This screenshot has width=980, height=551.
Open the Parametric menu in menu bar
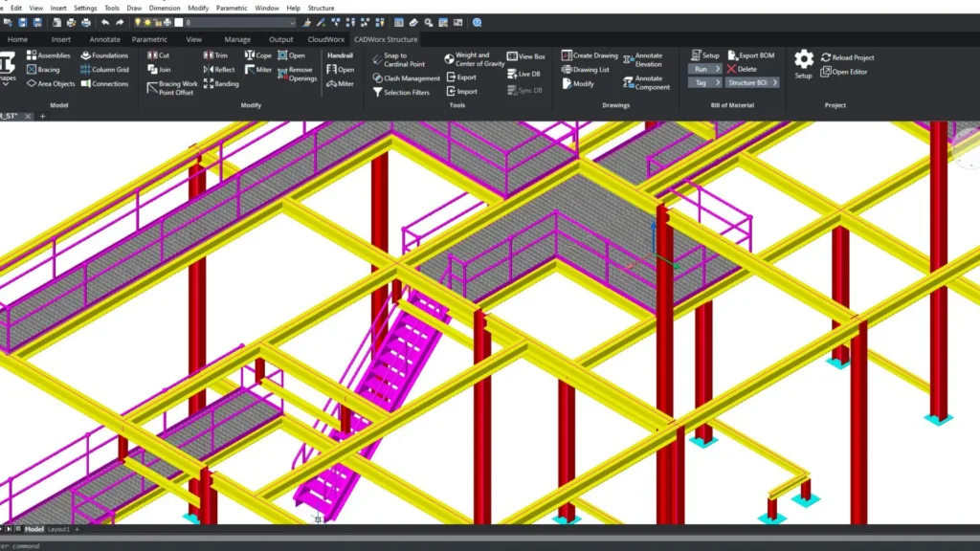click(x=231, y=8)
